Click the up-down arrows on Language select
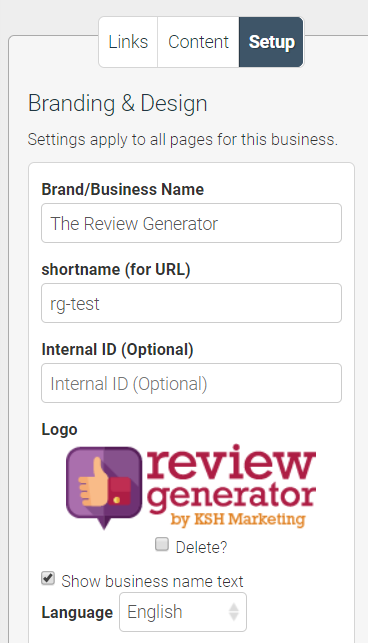This screenshot has width=368, height=643. click(233, 612)
